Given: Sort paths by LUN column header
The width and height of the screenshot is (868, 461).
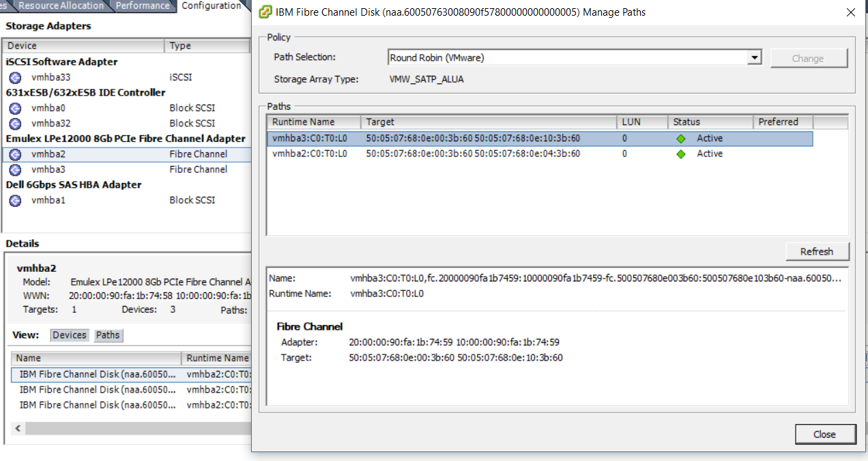Looking at the screenshot, I should point(642,122).
